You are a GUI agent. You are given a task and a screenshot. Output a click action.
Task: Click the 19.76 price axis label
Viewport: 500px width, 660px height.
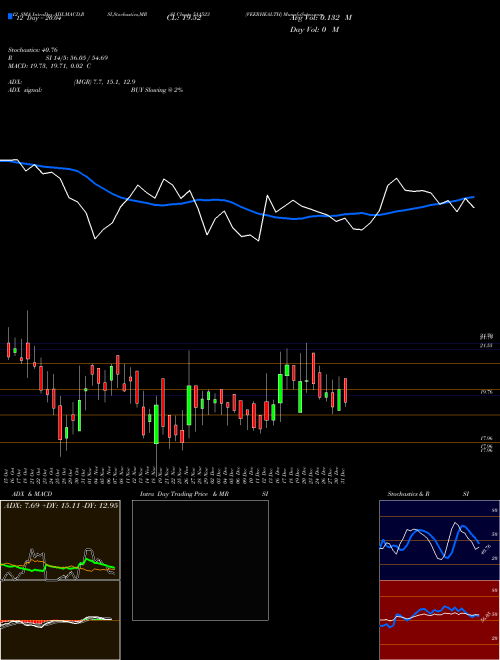(x=486, y=392)
